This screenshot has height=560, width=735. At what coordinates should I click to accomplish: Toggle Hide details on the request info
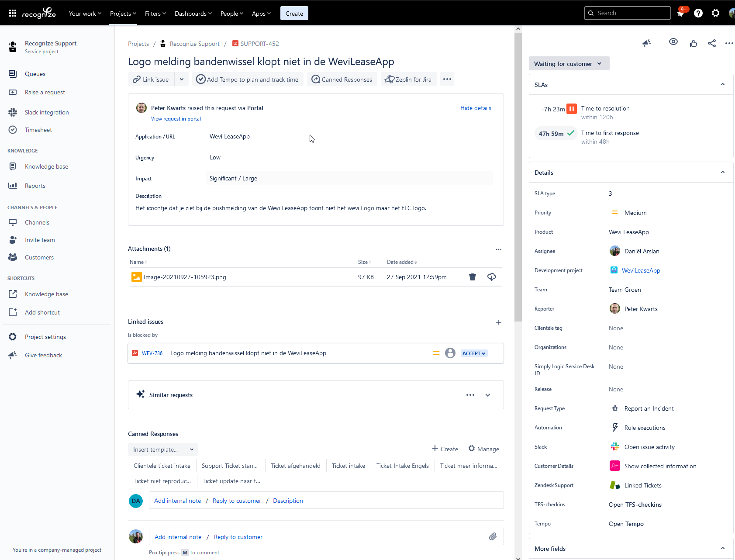[x=476, y=108]
